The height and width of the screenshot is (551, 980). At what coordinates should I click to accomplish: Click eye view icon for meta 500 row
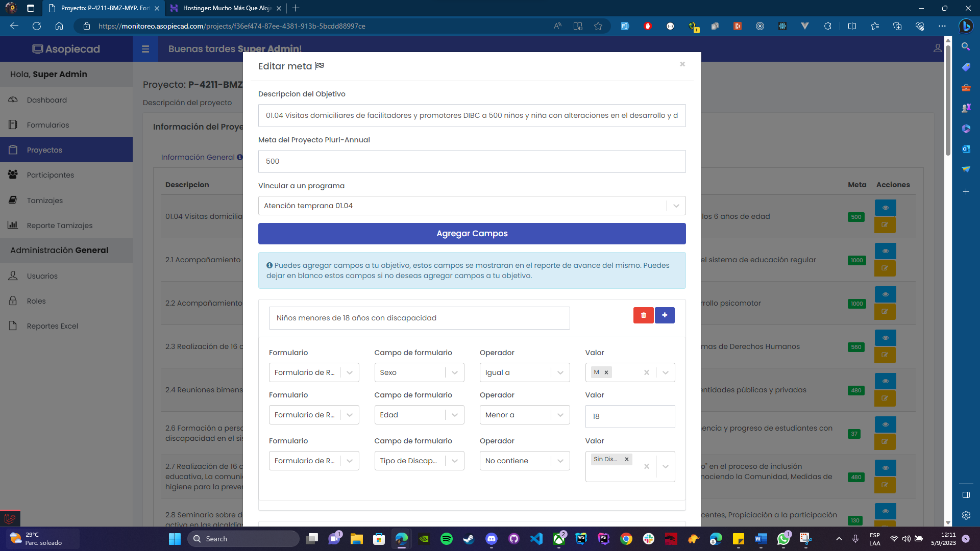[885, 208]
